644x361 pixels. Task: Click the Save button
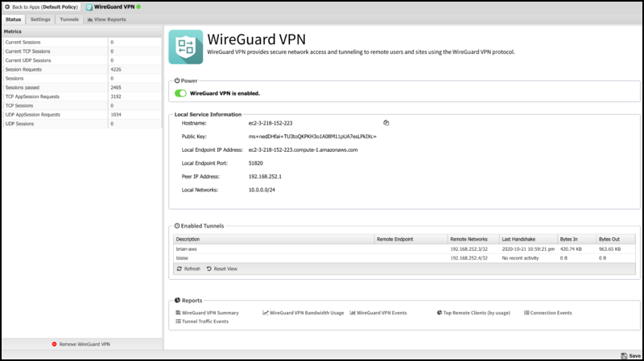[631, 355]
